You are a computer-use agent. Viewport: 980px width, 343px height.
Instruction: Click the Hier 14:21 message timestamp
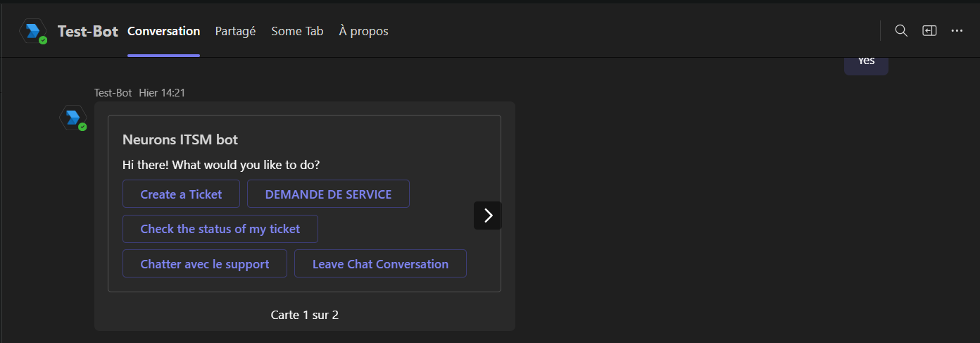pyautogui.click(x=162, y=92)
